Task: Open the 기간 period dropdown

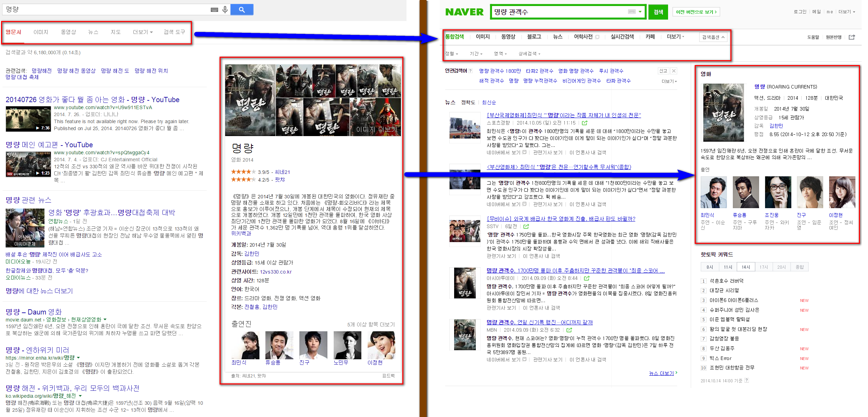Action: tap(476, 54)
